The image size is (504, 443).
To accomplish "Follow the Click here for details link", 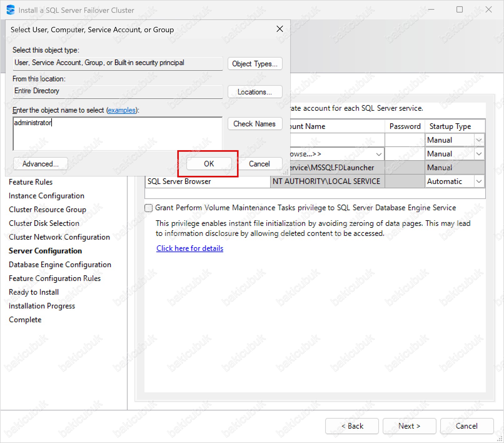I will click(x=189, y=248).
